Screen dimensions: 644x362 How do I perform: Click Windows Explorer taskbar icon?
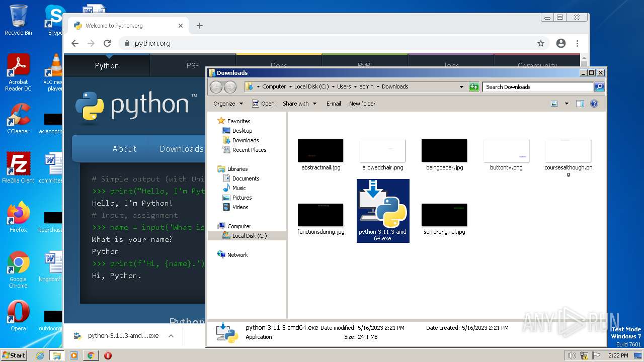[56, 355]
